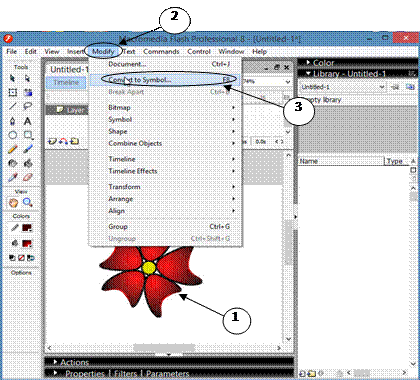420x380 pixels.
Task: Select the Paint Bucket tool
Action: [28, 163]
